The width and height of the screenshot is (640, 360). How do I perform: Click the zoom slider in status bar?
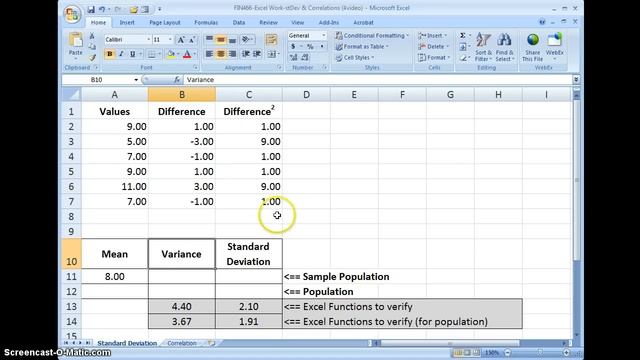pos(540,352)
